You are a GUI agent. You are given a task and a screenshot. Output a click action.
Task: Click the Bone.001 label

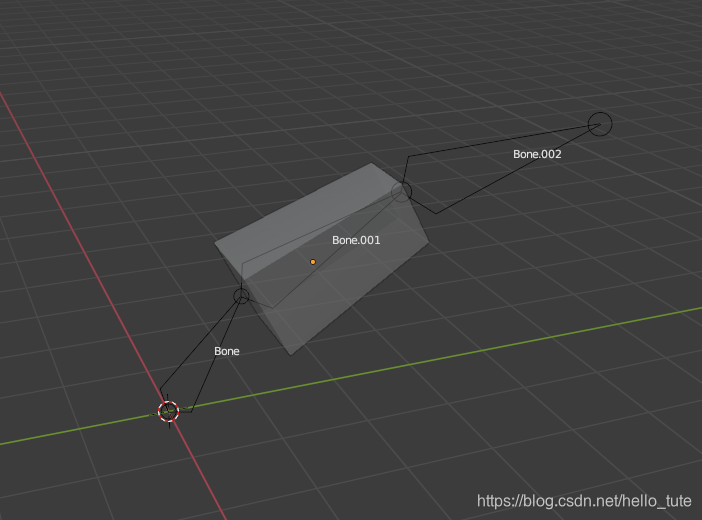coord(356,240)
